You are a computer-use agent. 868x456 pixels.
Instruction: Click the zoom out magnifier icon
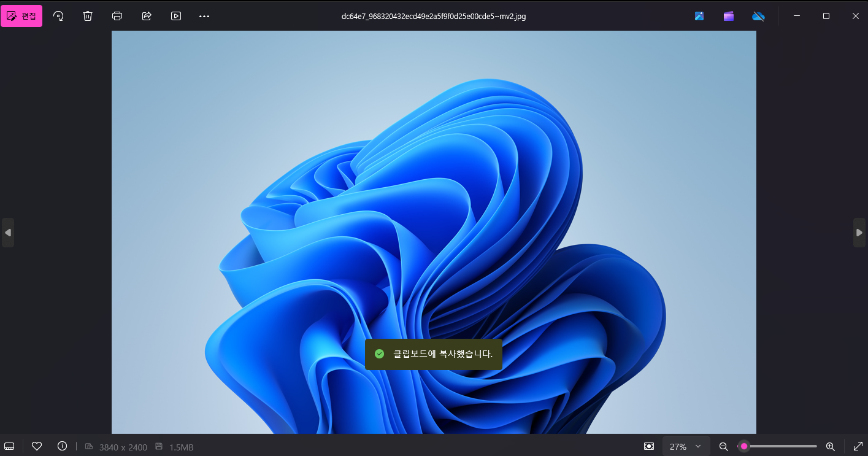[723, 446]
